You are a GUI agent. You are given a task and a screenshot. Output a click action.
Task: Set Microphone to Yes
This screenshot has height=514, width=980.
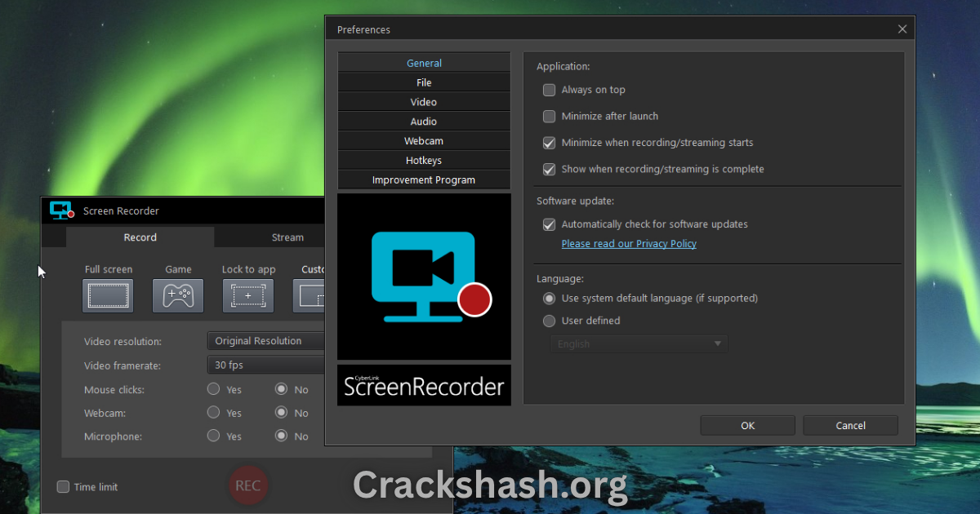(214, 436)
